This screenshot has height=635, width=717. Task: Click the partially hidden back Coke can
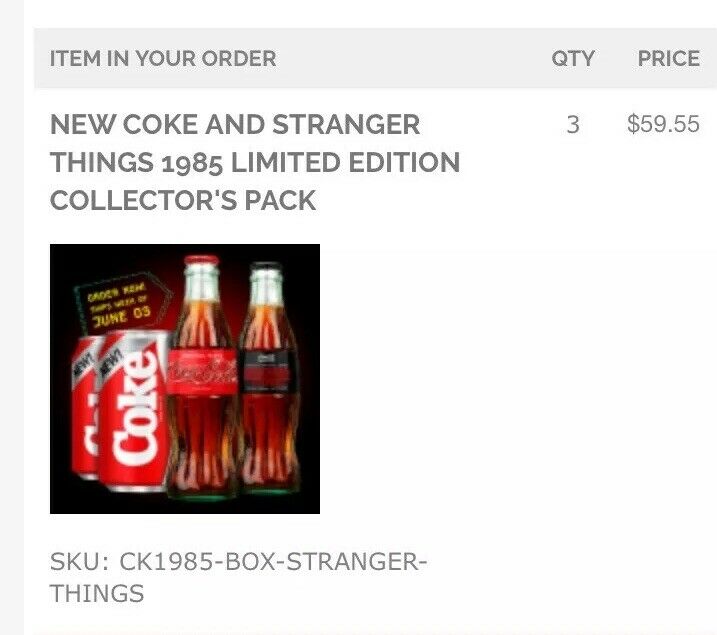[85, 407]
